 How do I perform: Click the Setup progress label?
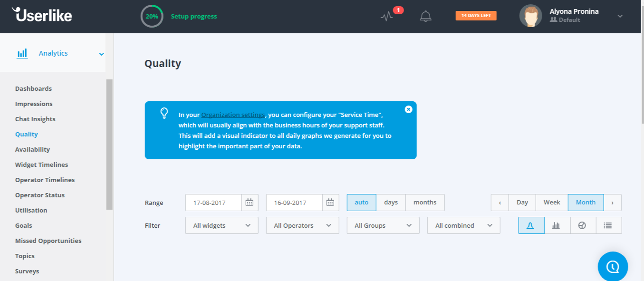tap(194, 16)
